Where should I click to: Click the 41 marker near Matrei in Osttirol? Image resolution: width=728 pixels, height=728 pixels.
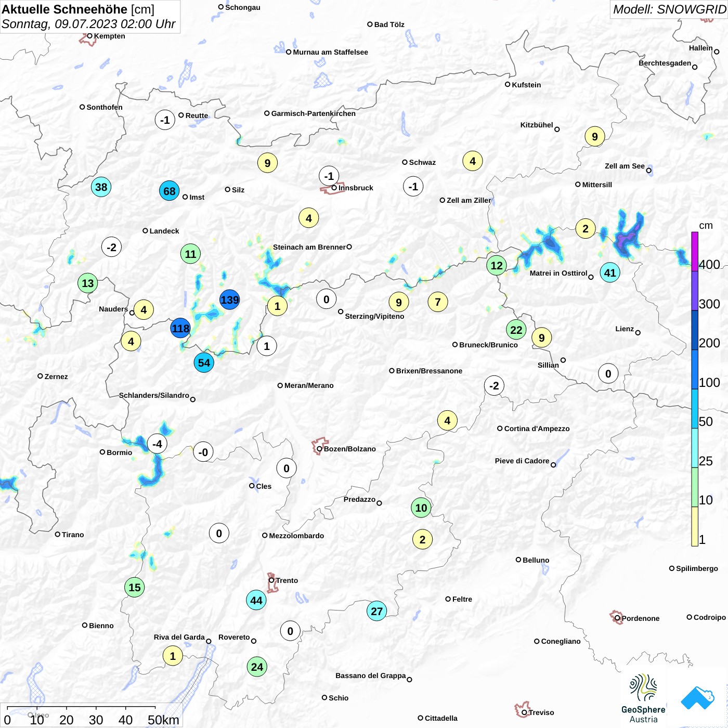point(610,272)
